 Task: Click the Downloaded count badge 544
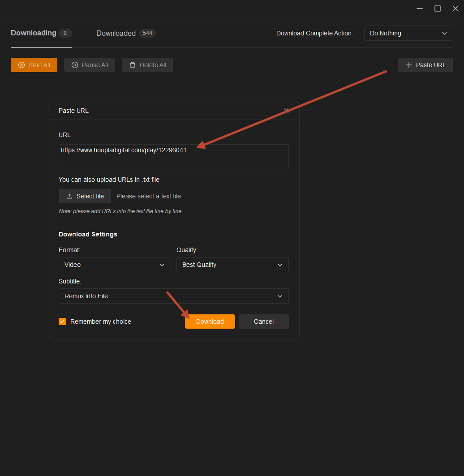[147, 33]
